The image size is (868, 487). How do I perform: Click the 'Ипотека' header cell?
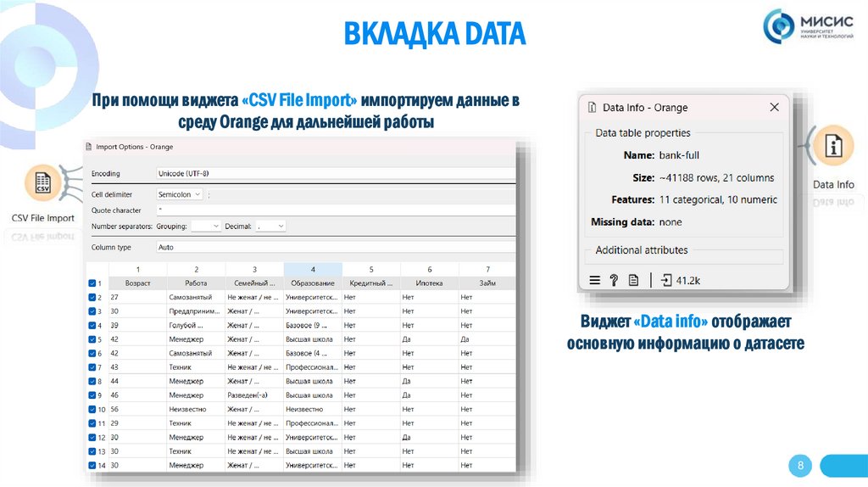click(430, 283)
